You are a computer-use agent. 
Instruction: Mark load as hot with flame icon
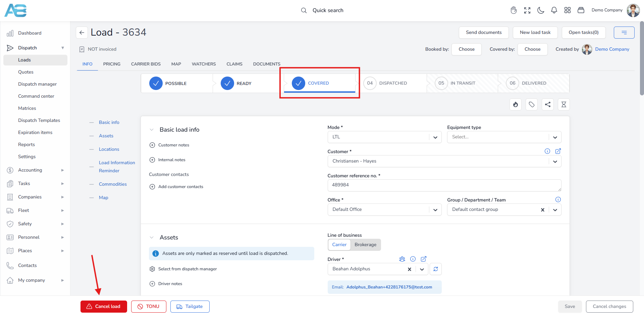(x=516, y=104)
